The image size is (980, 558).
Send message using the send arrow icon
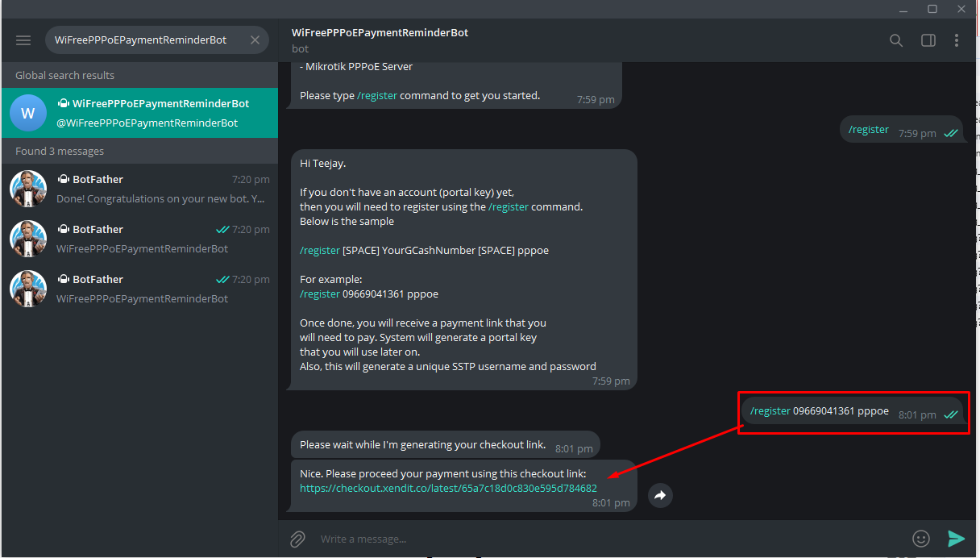[x=957, y=538]
